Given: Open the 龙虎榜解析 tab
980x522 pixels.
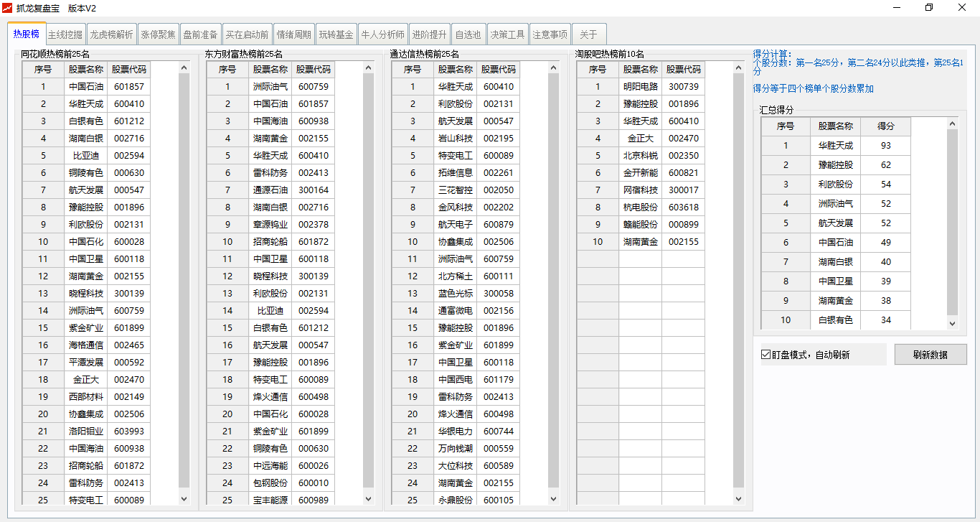Looking at the screenshot, I should [x=111, y=34].
